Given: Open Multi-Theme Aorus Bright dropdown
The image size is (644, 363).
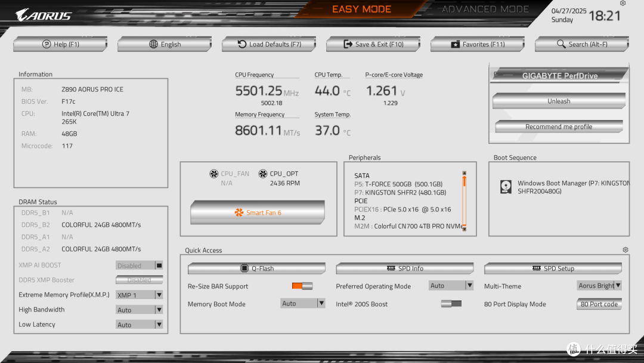Looking at the screenshot, I should (x=599, y=285).
